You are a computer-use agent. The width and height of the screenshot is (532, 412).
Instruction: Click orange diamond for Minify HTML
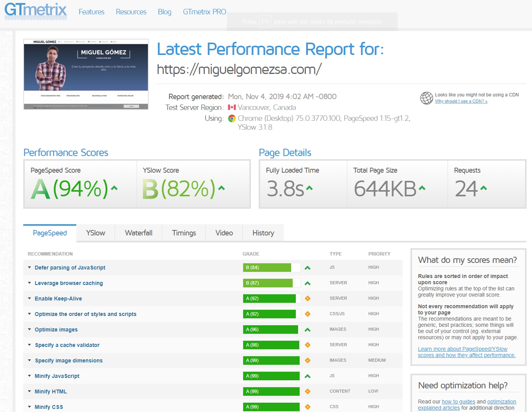click(x=307, y=391)
